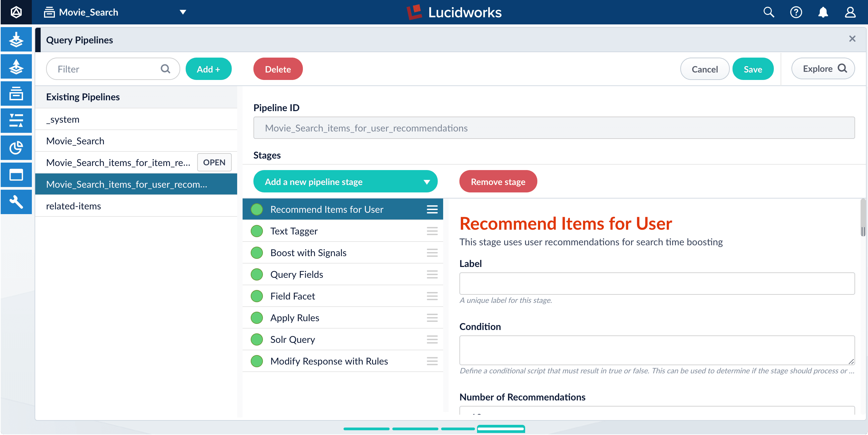Image resolution: width=868 pixels, height=435 pixels.
Task: Click the magnifier icon in the Filter box
Action: pyautogui.click(x=165, y=69)
